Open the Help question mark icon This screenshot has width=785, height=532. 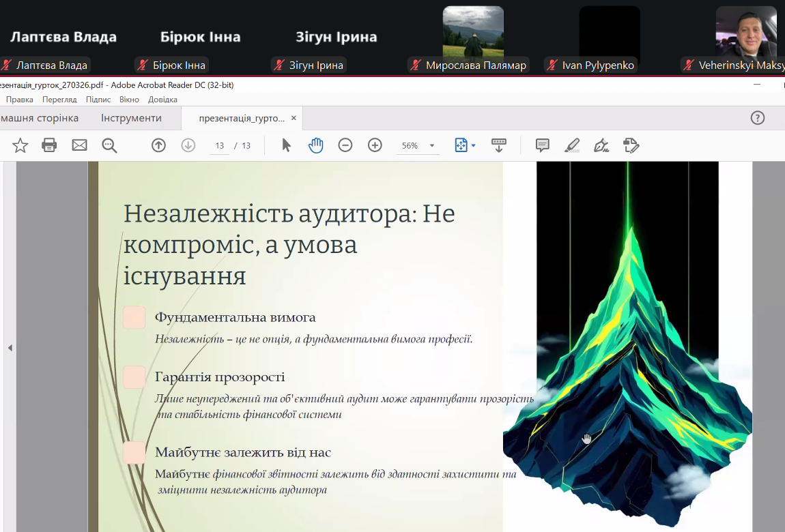(x=758, y=118)
